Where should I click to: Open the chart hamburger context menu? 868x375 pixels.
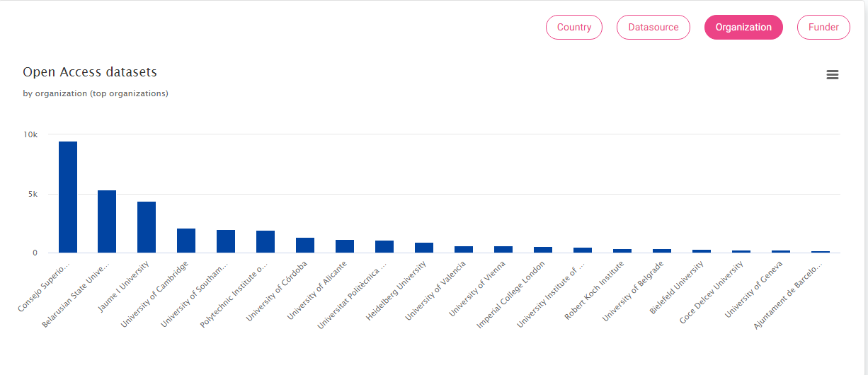coord(833,75)
